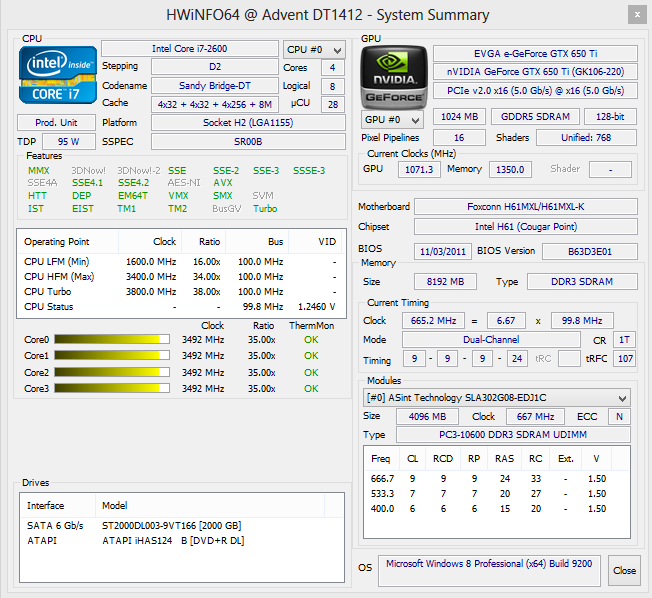This screenshot has width=652, height=598.
Task: Click the GPU memory size 1024 MB
Action: (459, 117)
